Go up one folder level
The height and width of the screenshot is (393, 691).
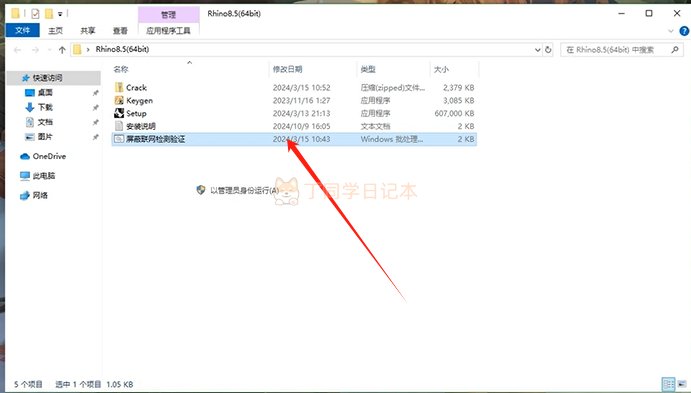tap(62, 50)
